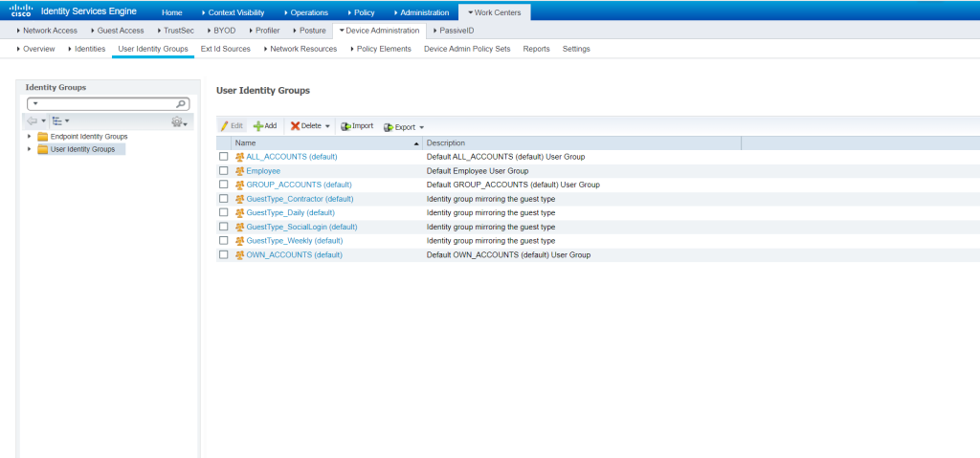This screenshot has height=458, width=980.
Task: Check the GuestType_SocialLogin row checkbox
Action: 223,227
